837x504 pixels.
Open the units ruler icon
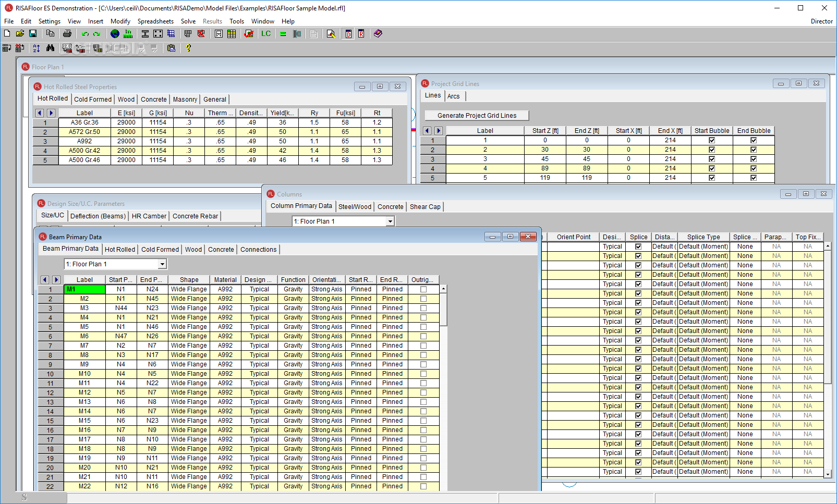coord(128,33)
